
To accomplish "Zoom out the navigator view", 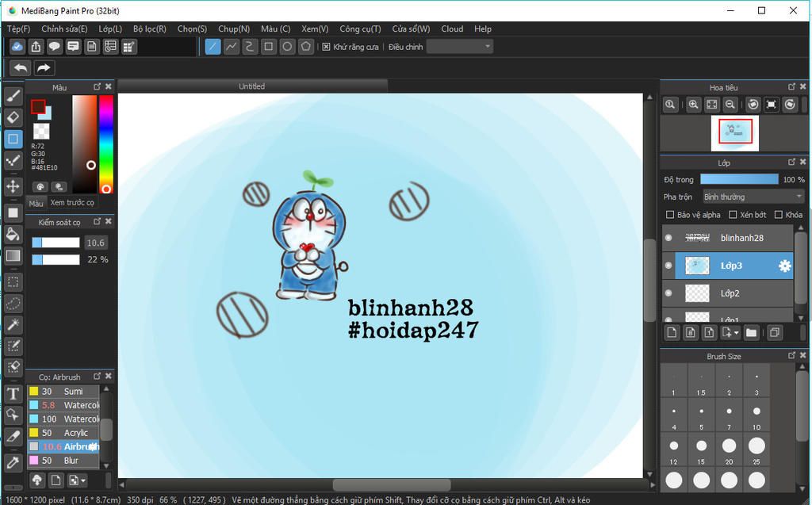I will click(x=730, y=105).
